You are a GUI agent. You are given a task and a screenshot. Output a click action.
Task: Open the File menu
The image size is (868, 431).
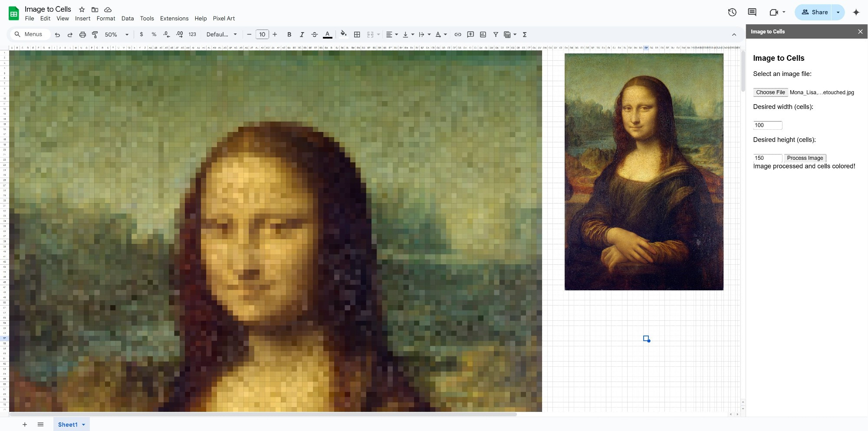(x=30, y=18)
